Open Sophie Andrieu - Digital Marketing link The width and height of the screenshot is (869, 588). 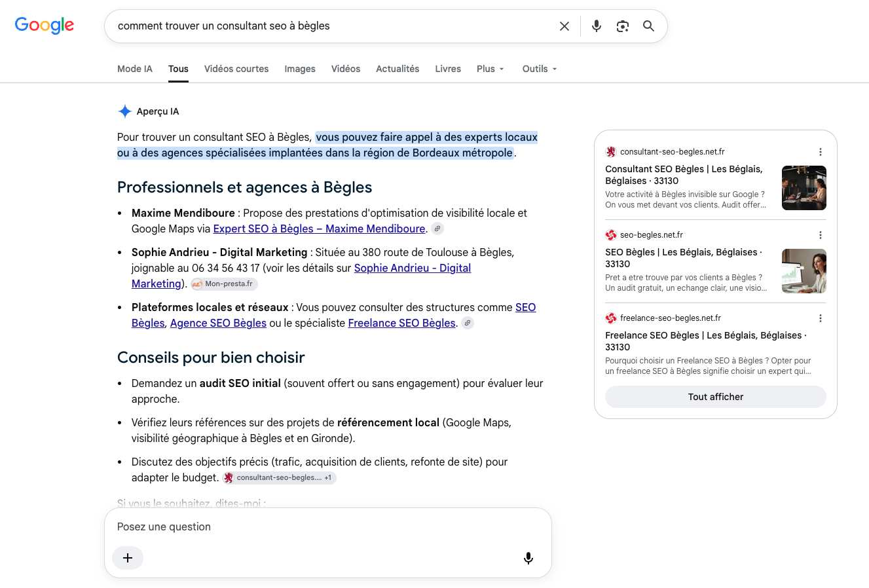click(x=413, y=268)
